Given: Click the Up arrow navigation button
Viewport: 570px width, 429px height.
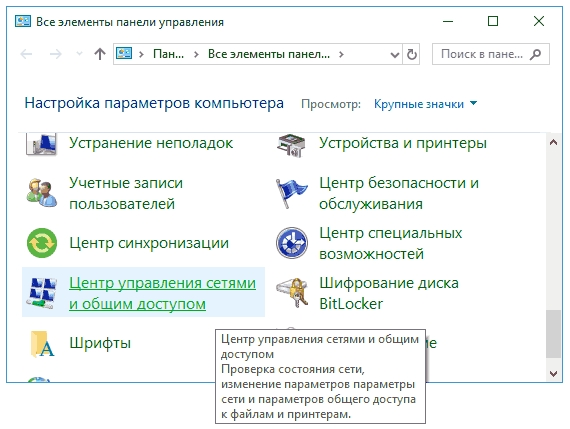Looking at the screenshot, I should [x=100, y=54].
